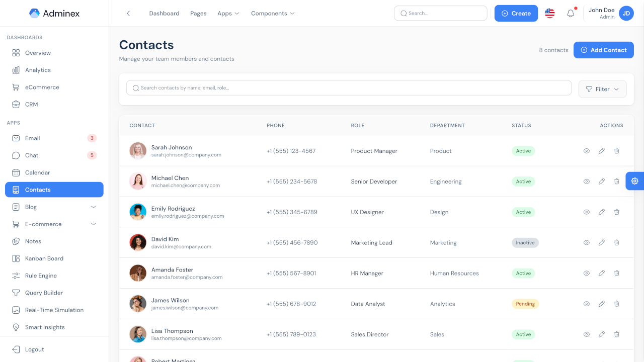
Task: Open the Analytics dashboard link
Action: 54,70
